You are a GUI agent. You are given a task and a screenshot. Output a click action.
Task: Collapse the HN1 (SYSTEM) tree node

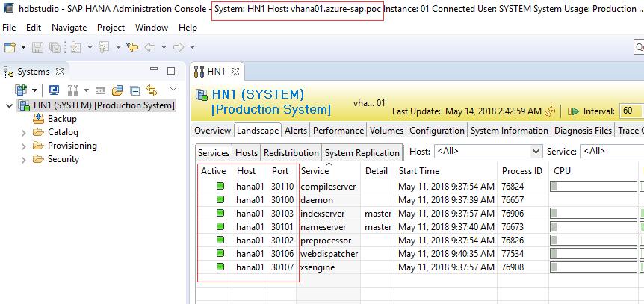tap(10, 105)
